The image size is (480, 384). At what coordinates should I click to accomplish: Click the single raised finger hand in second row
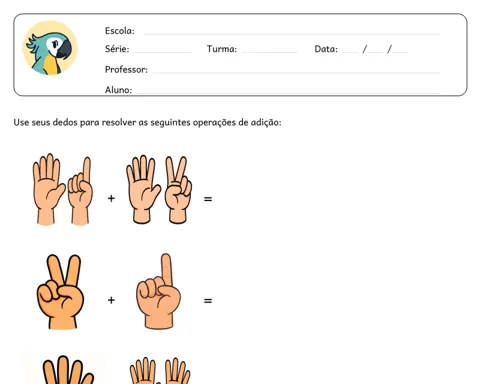coord(158,291)
